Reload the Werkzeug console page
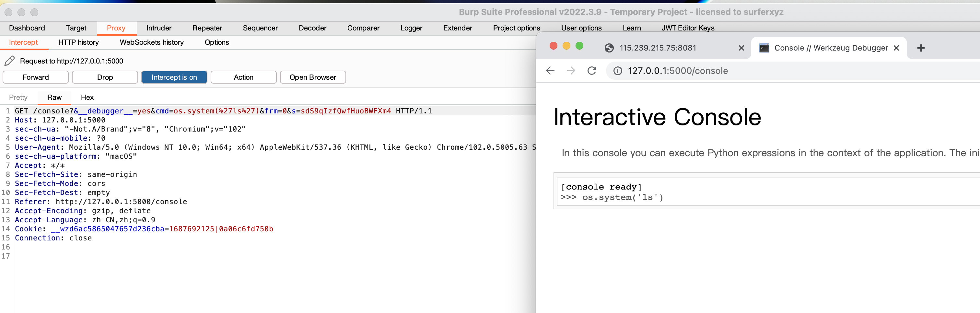This screenshot has height=313, width=980. pos(591,71)
